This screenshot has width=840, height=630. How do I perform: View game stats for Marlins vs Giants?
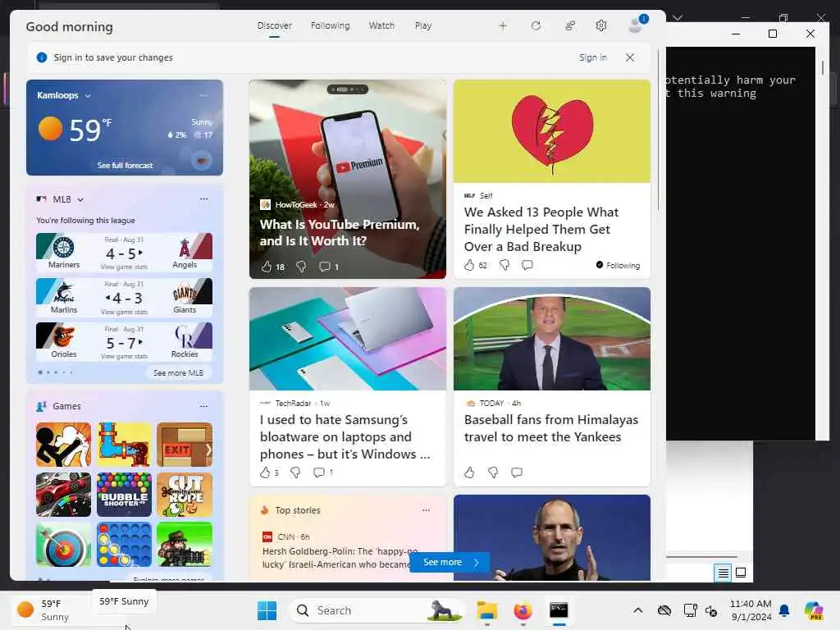pyautogui.click(x=124, y=312)
